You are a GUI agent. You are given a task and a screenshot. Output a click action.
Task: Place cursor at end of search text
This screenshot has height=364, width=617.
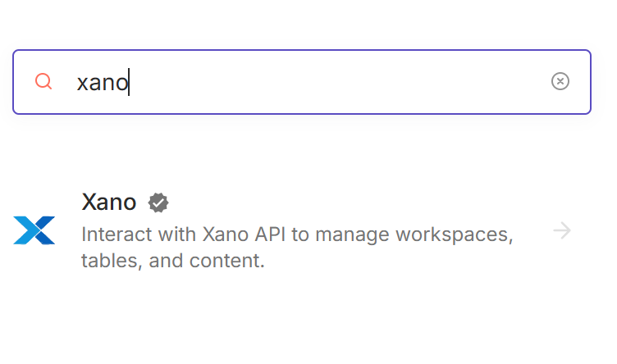(129, 82)
